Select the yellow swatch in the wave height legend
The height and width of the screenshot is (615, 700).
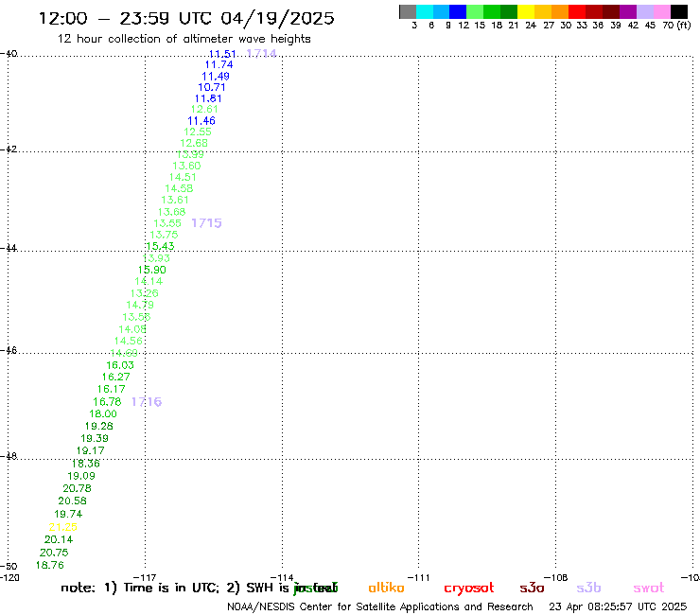pyautogui.click(x=526, y=11)
